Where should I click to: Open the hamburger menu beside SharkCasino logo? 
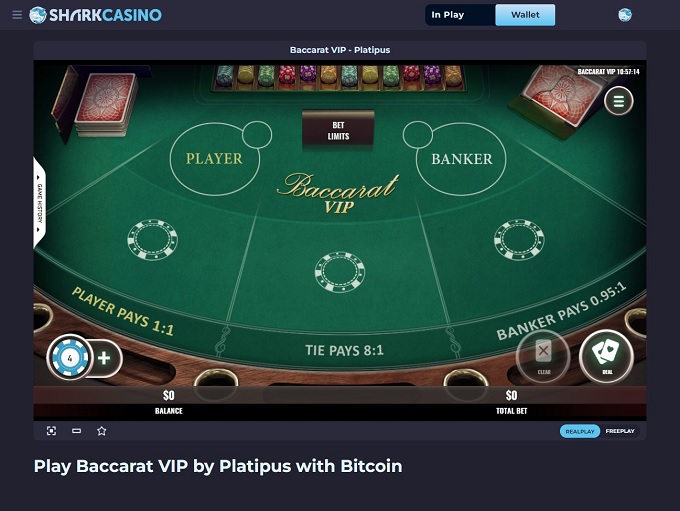17,15
